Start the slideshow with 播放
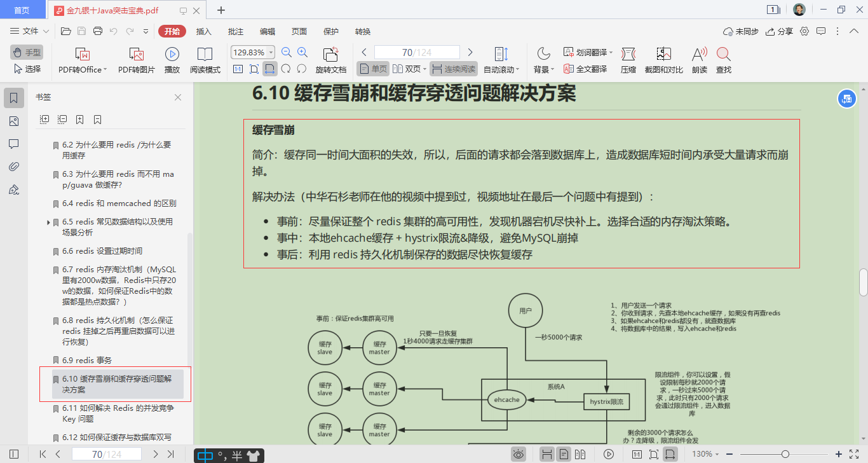868x463 pixels. (x=172, y=61)
